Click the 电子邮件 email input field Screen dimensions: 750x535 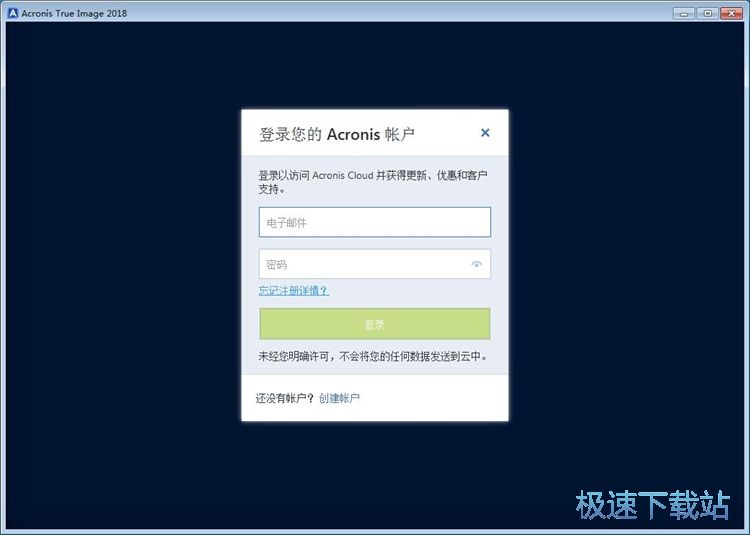tap(375, 222)
